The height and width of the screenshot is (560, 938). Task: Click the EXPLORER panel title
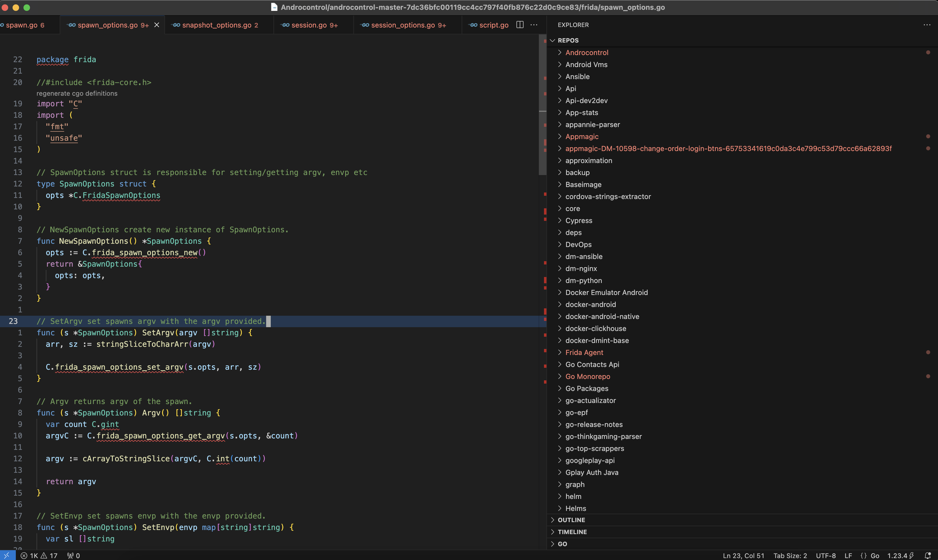click(573, 25)
